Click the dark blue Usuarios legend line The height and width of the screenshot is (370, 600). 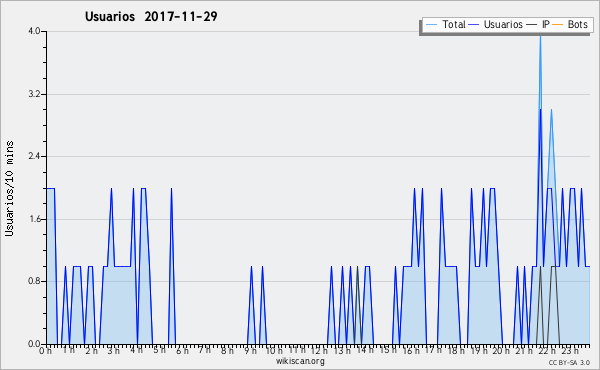point(474,24)
